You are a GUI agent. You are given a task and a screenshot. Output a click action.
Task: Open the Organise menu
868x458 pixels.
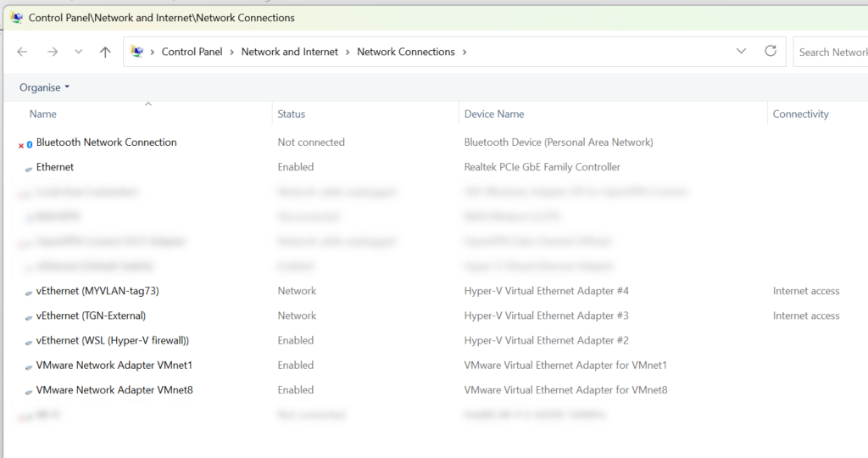(44, 87)
